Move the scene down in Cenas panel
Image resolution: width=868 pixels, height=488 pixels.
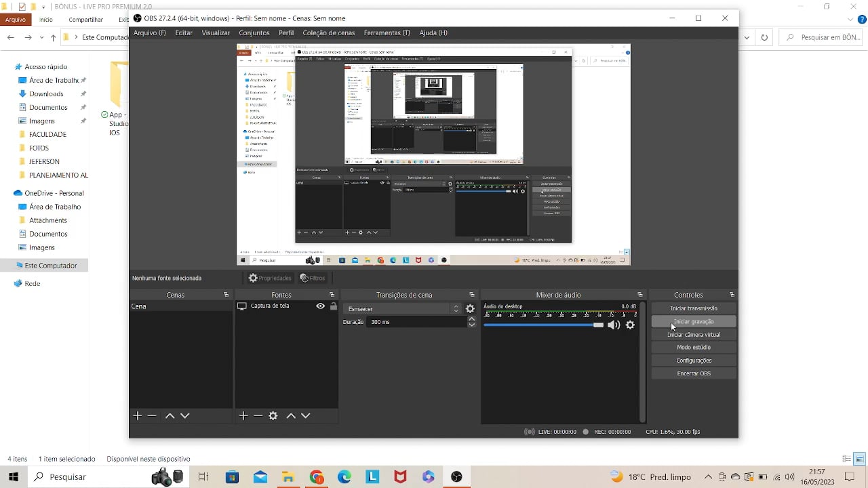point(185,415)
